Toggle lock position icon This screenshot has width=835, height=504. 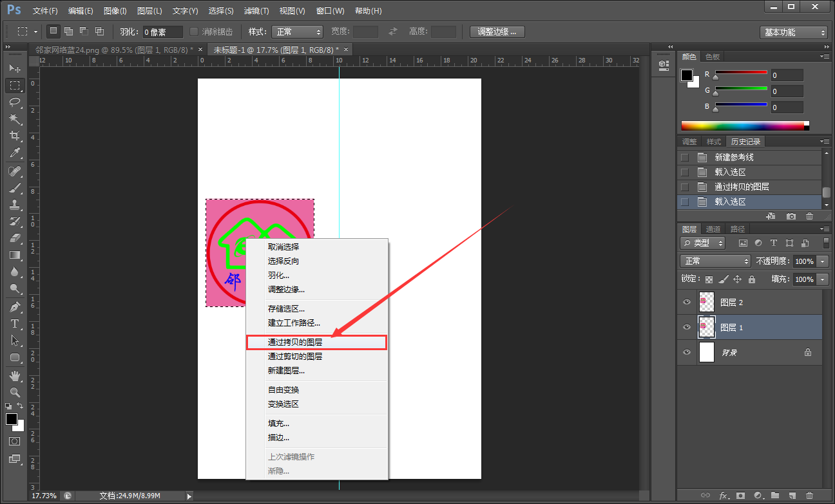click(737, 279)
